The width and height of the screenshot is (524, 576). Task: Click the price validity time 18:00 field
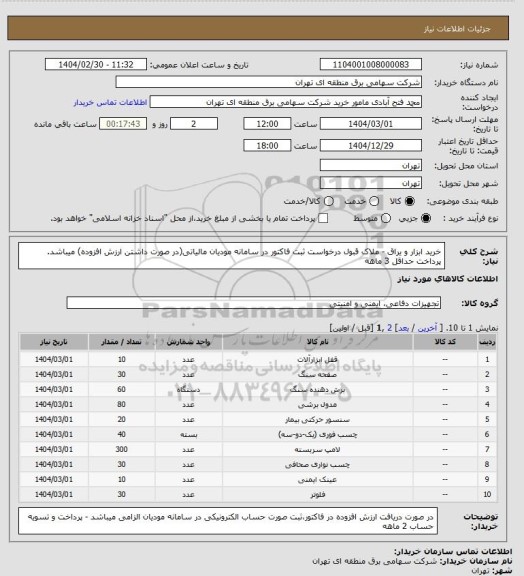click(x=267, y=145)
